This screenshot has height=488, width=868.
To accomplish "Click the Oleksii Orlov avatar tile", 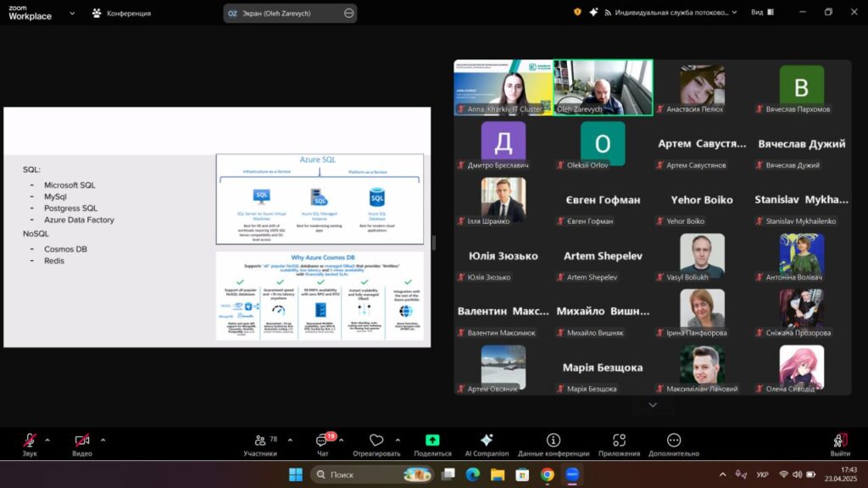I will point(603,143).
